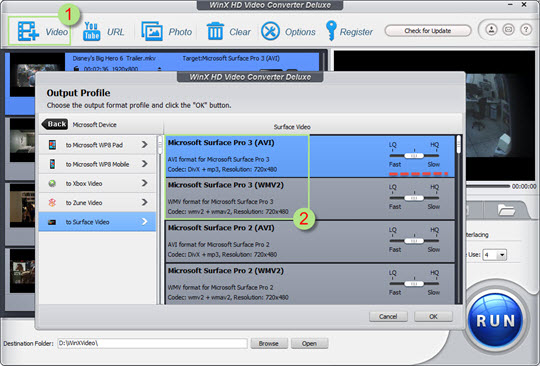Select the to Microsoft WP8 Pad category
Viewport: 540px width, 366px height.
coord(97,145)
